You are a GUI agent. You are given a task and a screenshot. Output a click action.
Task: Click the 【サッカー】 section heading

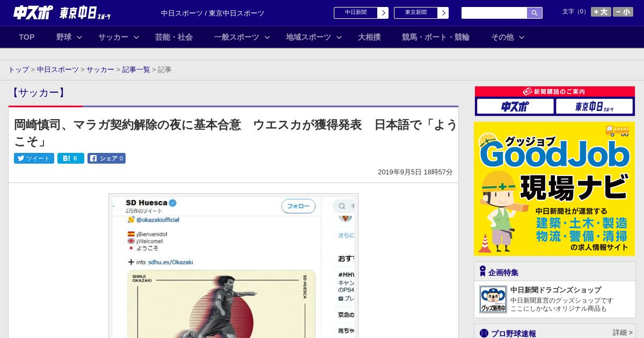[x=39, y=93]
